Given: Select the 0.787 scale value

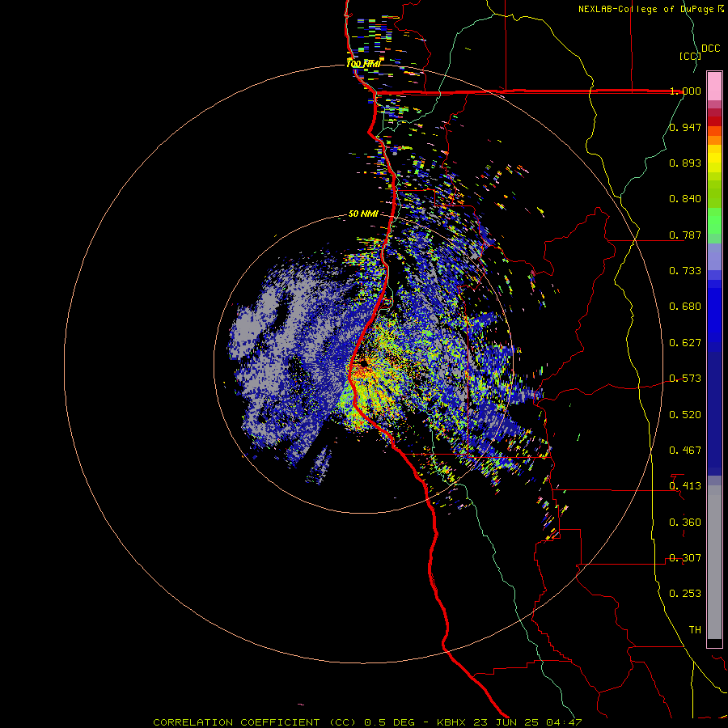Looking at the screenshot, I should [x=685, y=235].
